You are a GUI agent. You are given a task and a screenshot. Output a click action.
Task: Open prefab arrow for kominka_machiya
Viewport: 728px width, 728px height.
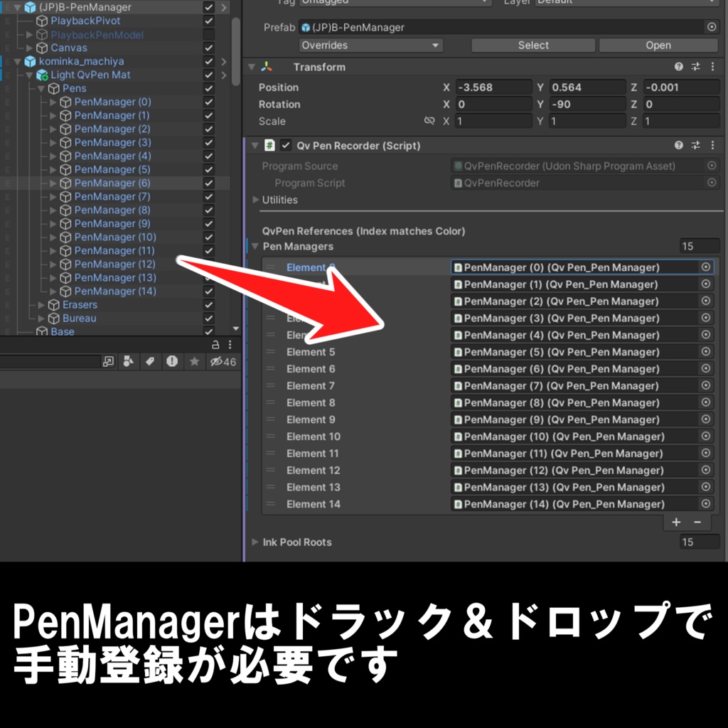click(224, 61)
